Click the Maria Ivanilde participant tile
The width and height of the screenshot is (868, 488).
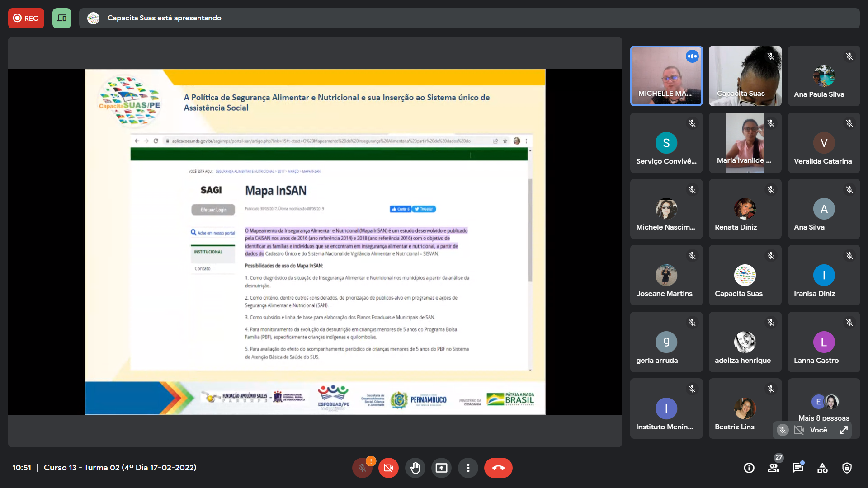[x=745, y=143]
